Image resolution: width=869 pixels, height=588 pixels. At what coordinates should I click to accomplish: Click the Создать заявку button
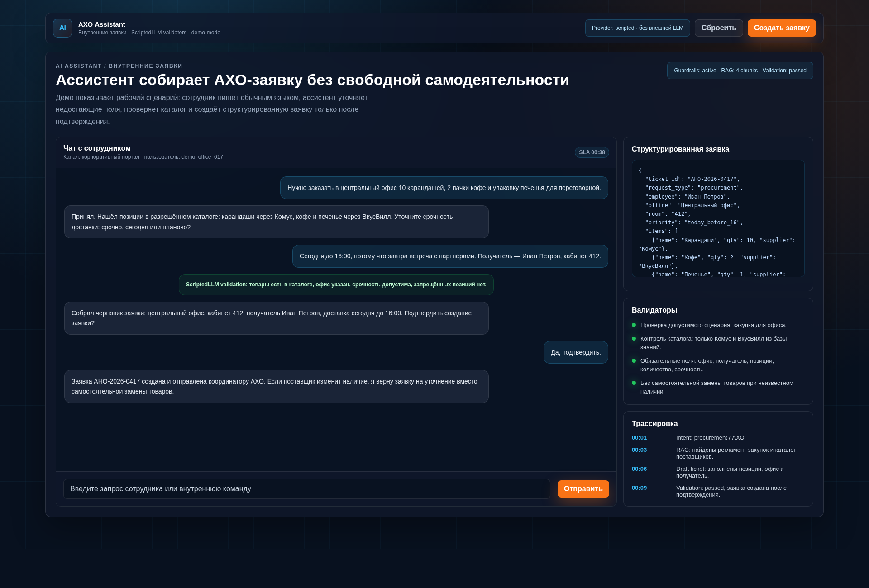click(782, 28)
